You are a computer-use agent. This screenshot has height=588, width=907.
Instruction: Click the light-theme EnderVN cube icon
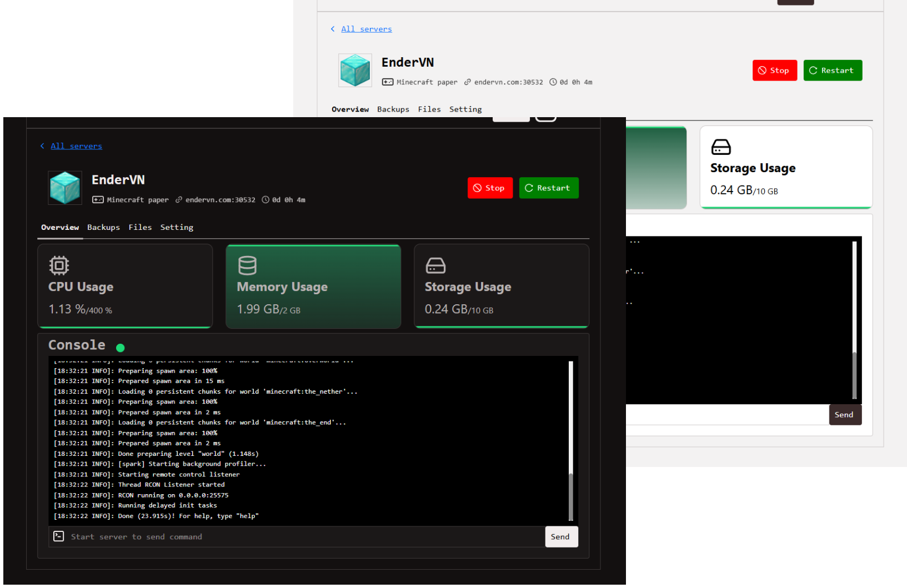[355, 71]
